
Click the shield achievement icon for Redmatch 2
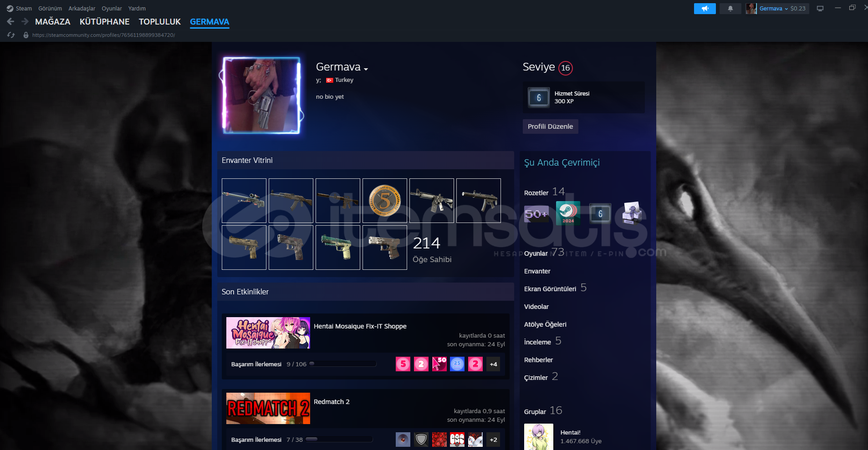pyautogui.click(x=421, y=440)
